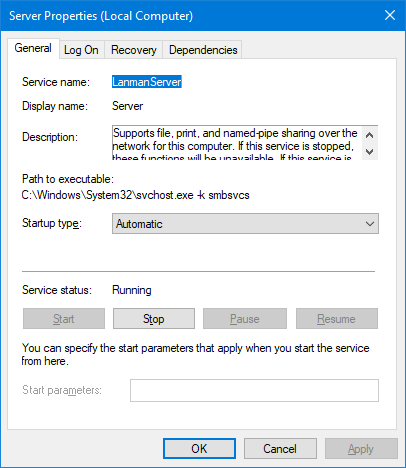This screenshot has width=406, height=468.
Task: Open the Dependencies tab
Action: pos(203,50)
